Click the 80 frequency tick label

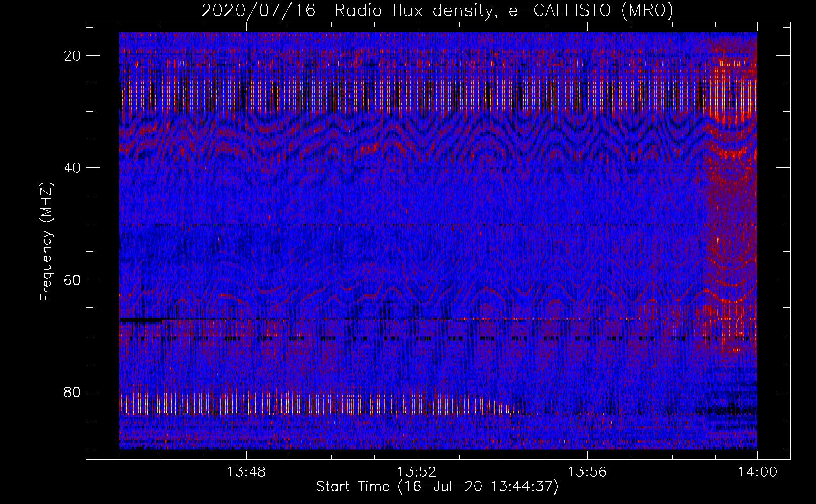73,392
